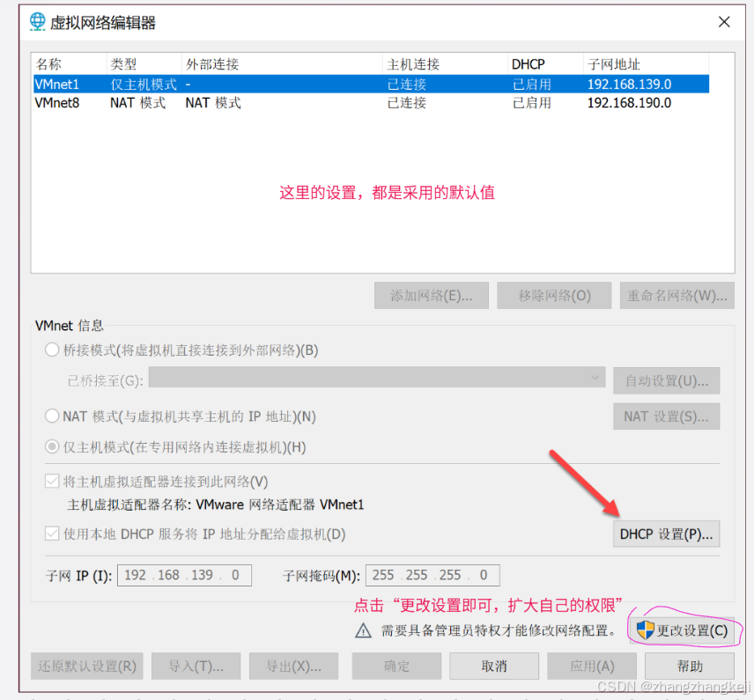
Task: Click the shield icon on 更改设置
Action: click(x=645, y=630)
